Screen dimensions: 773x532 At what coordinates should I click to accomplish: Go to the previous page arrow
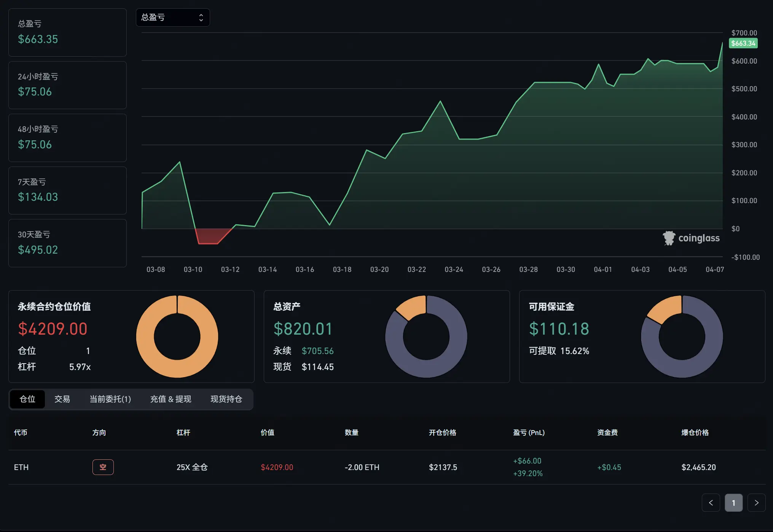click(711, 503)
